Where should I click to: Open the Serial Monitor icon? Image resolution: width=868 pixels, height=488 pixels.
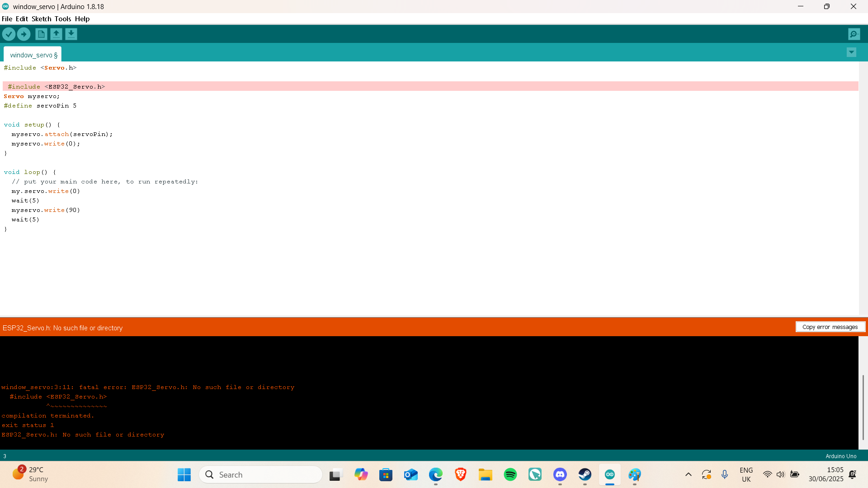tap(854, 34)
